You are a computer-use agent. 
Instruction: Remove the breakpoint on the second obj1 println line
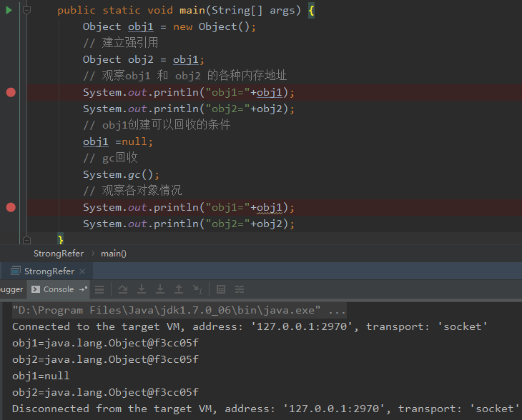(11, 207)
